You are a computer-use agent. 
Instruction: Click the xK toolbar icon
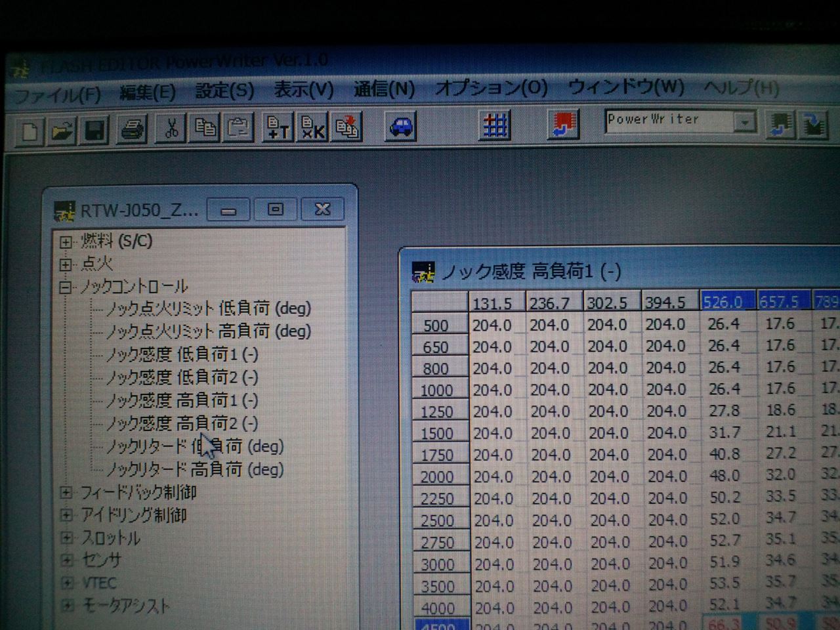coord(313,127)
